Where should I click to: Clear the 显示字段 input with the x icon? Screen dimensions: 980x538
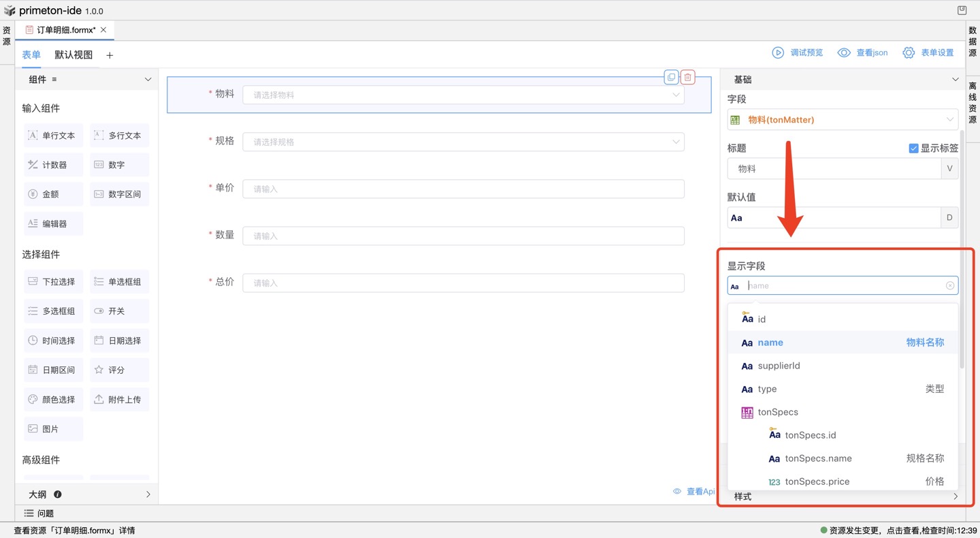950,286
